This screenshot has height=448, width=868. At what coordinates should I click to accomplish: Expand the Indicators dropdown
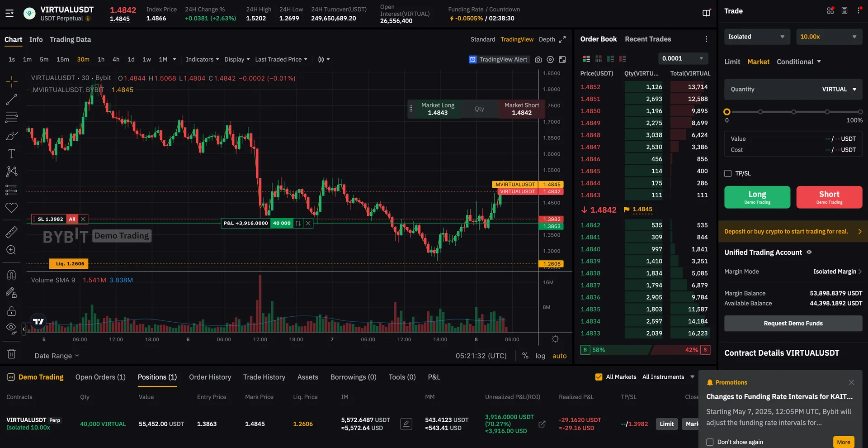point(202,59)
